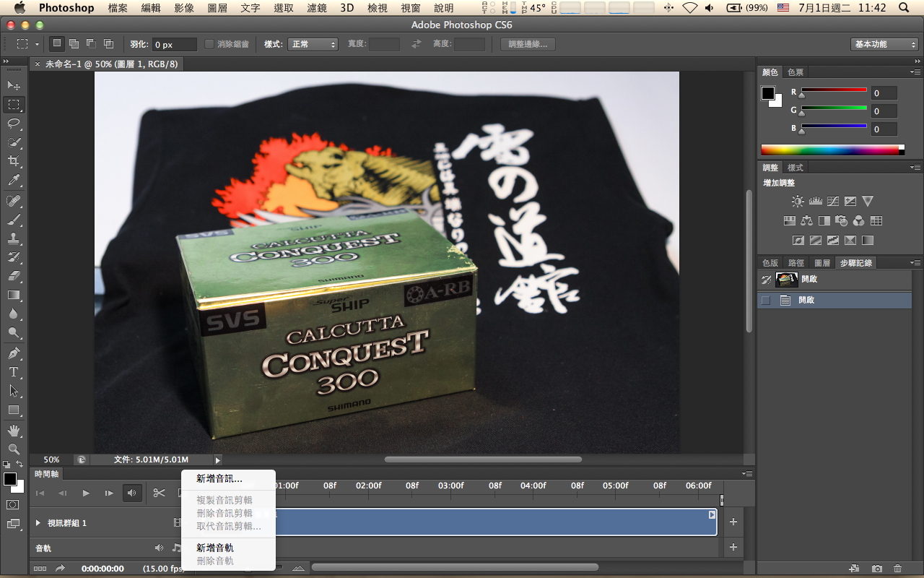Screen dimensions: 924x578
Task: Select the History Brush tool
Action: 14,256
